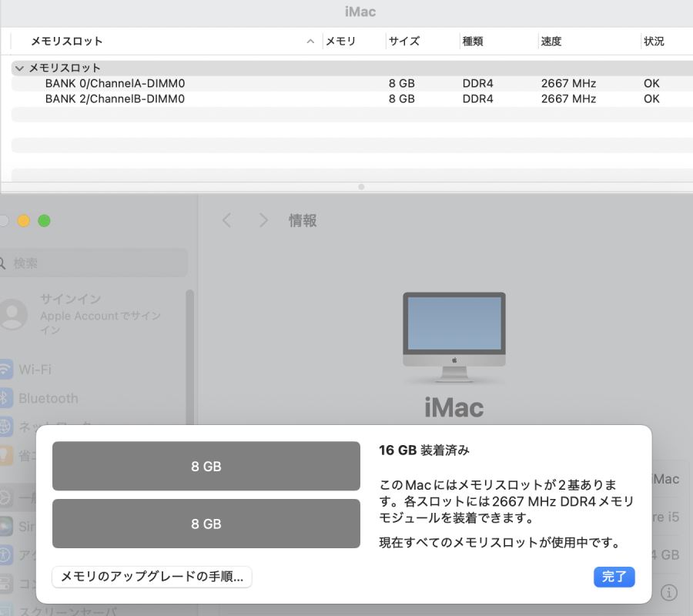The width and height of the screenshot is (693, 616).
Task: Select the BANK 0/ChannelA-DIMM0 row
Action: [x=352, y=83]
